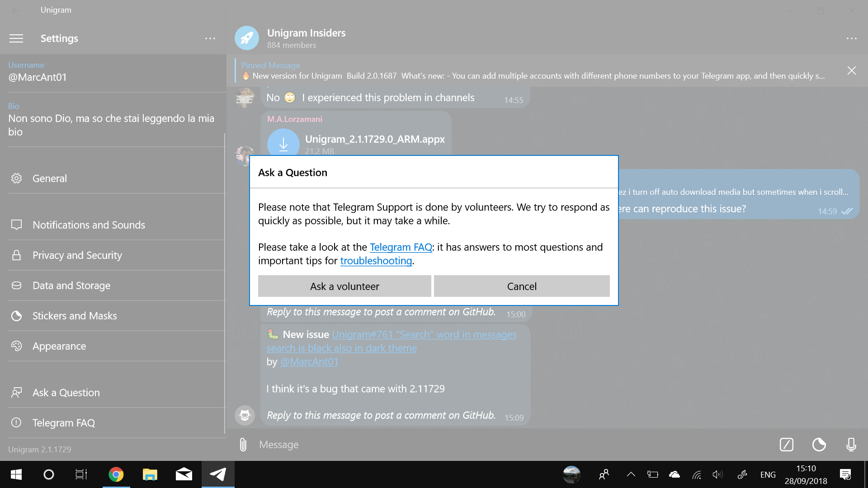This screenshot has height=488, width=868.
Task: Click the troubleshooting link
Action: tap(376, 261)
